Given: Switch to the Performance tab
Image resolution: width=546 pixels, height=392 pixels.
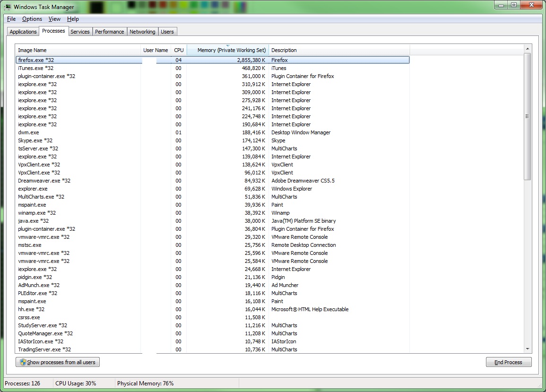Looking at the screenshot, I should (x=109, y=32).
